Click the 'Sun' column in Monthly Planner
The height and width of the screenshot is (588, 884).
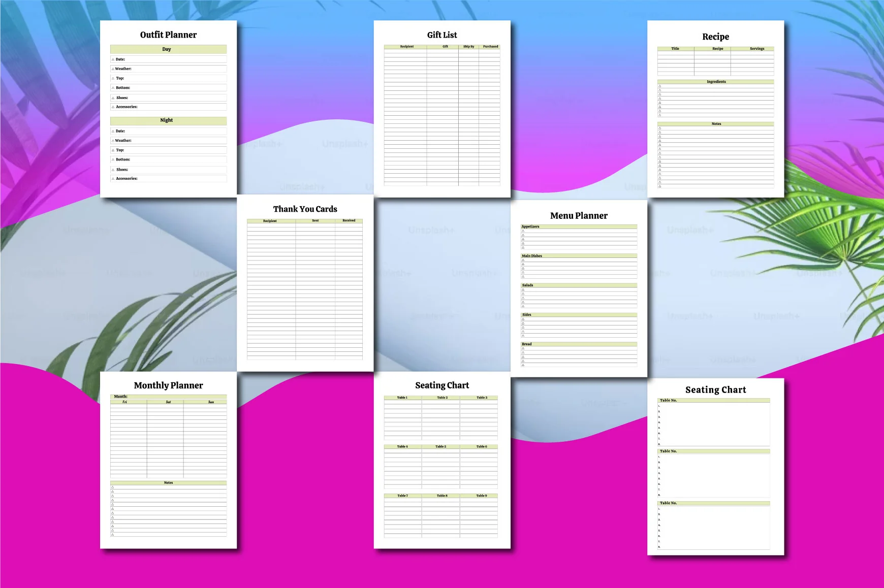(x=205, y=402)
